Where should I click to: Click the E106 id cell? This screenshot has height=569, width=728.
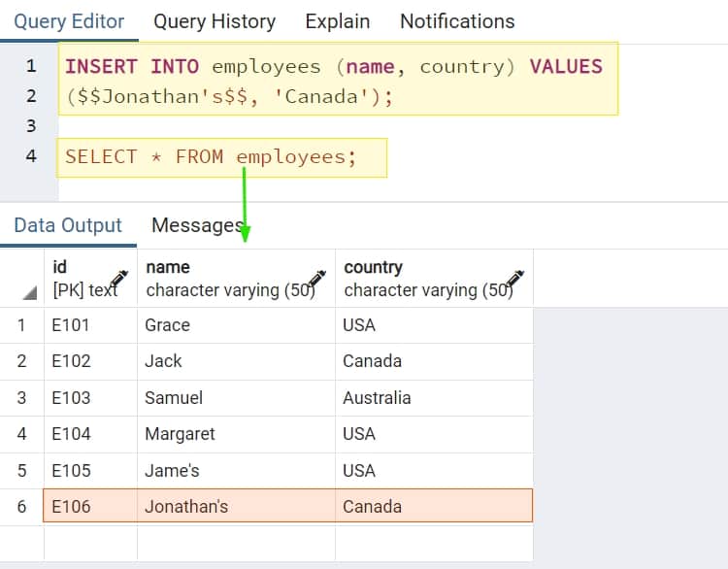click(90, 506)
